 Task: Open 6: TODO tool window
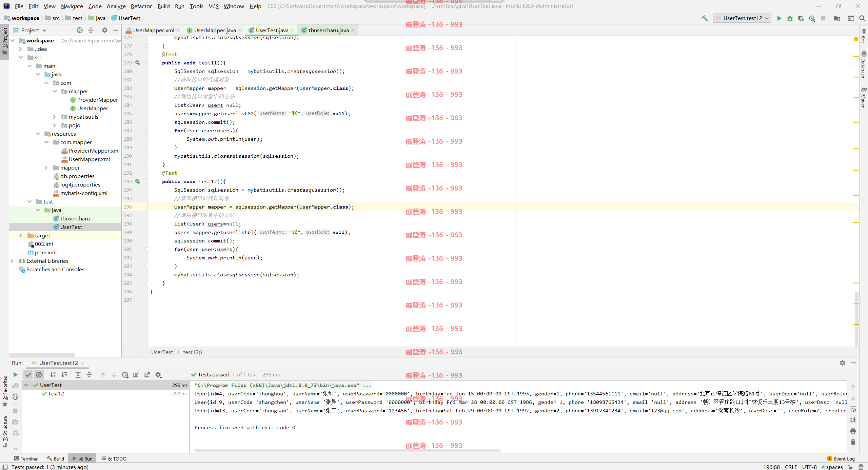(x=114, y=458)
